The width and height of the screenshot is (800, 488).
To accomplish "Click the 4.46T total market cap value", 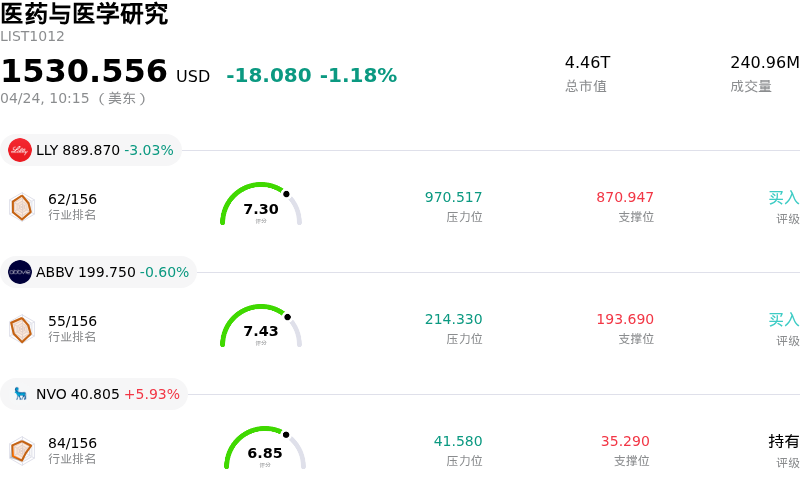I will pos(587,62).
